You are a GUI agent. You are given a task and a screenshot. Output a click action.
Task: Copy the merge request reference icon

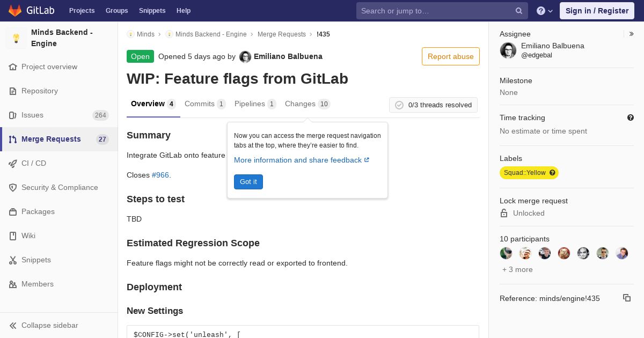tap(626, 298)
